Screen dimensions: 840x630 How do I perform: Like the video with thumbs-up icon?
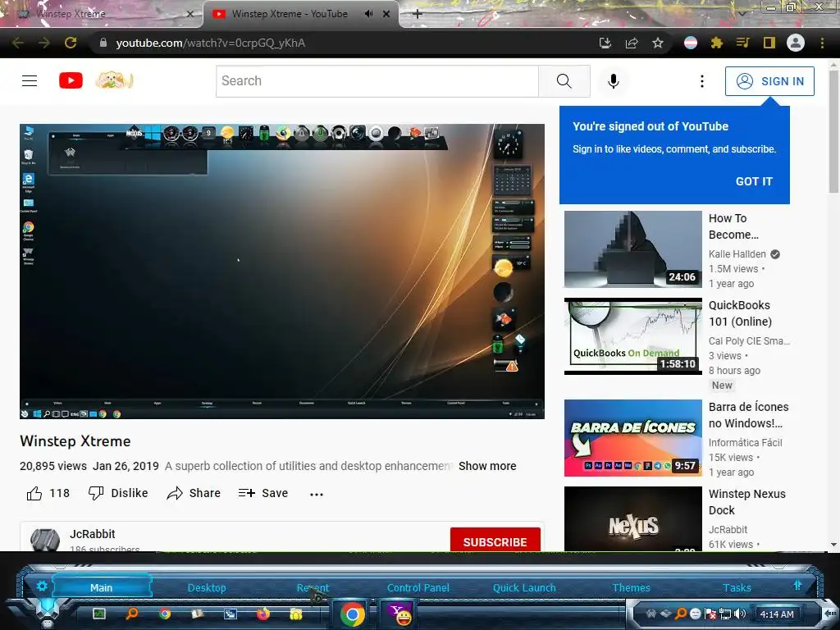click(x=34, y=493)
